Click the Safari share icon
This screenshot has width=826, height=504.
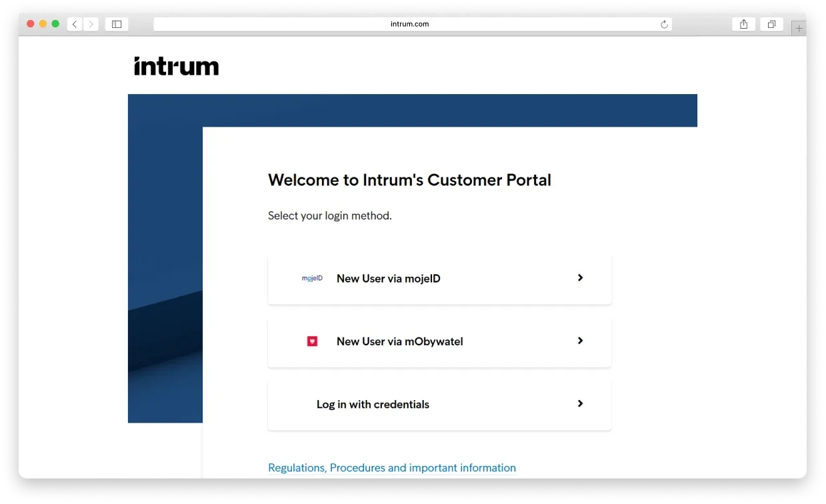(x=743, y=23)
